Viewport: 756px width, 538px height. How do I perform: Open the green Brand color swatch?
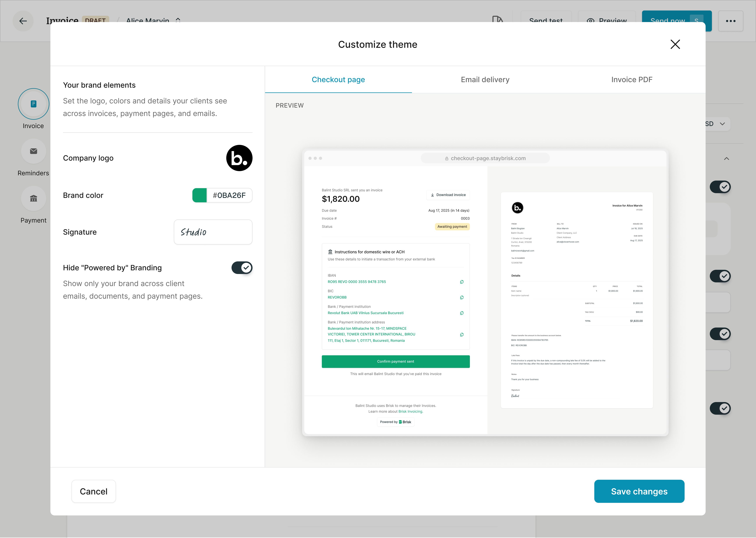point(199,195)
